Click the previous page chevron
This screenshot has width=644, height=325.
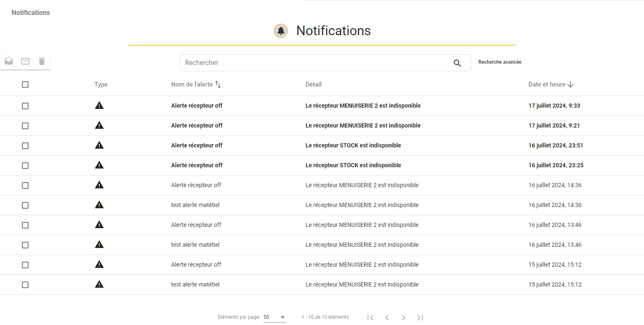click(x=387, y=318)
